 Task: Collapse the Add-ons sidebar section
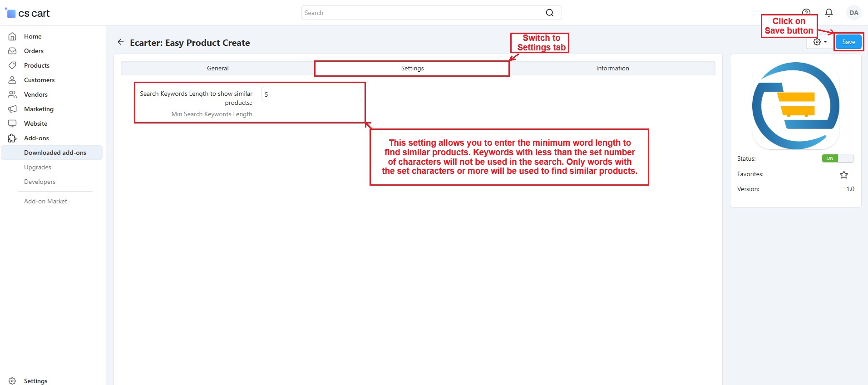(36, 138)
